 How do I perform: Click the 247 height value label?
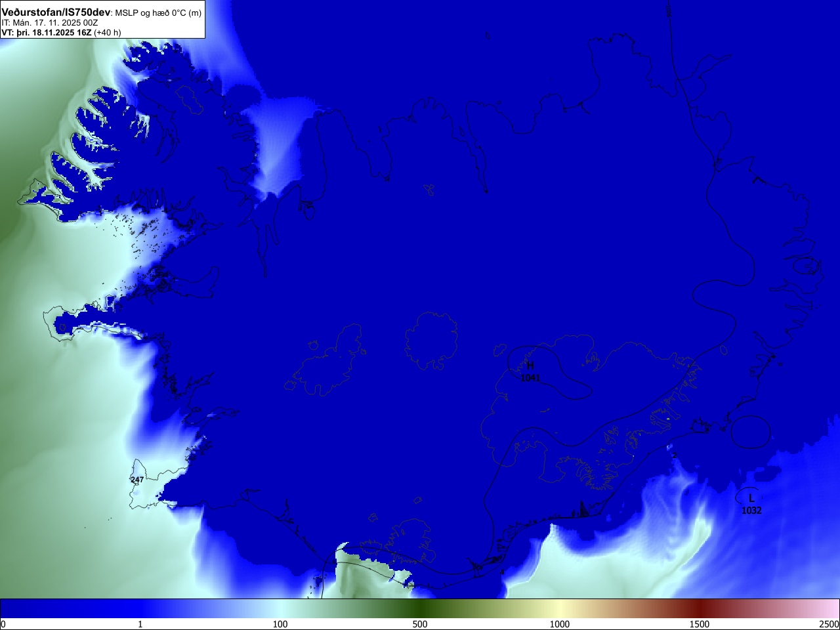click(x=137, y=480)
